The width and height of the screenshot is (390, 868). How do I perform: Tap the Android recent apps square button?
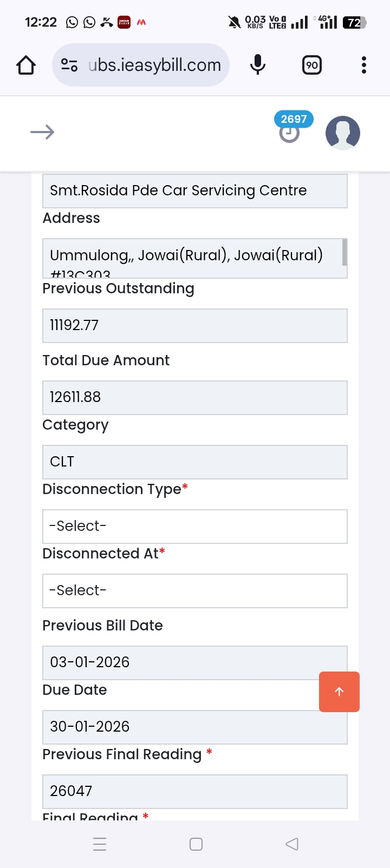pos(196,844)
